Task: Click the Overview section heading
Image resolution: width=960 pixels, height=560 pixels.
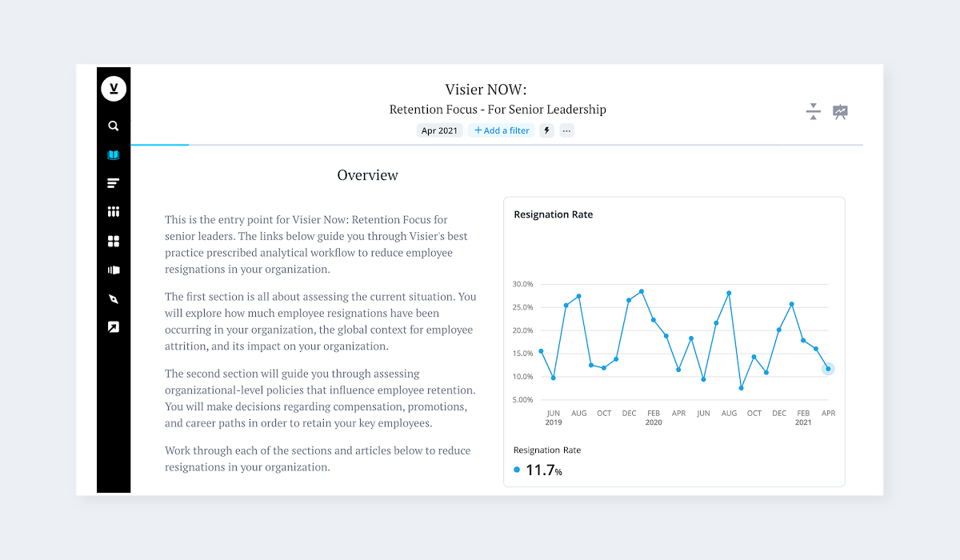Action: click(368, 175)
